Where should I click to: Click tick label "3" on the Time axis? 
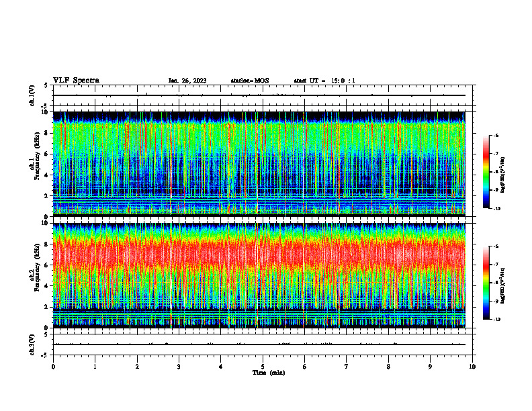point(179,367)
